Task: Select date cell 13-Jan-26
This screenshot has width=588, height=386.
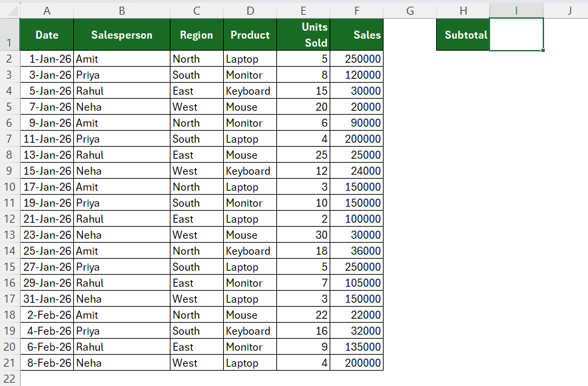Action: (x=47, y=155)
